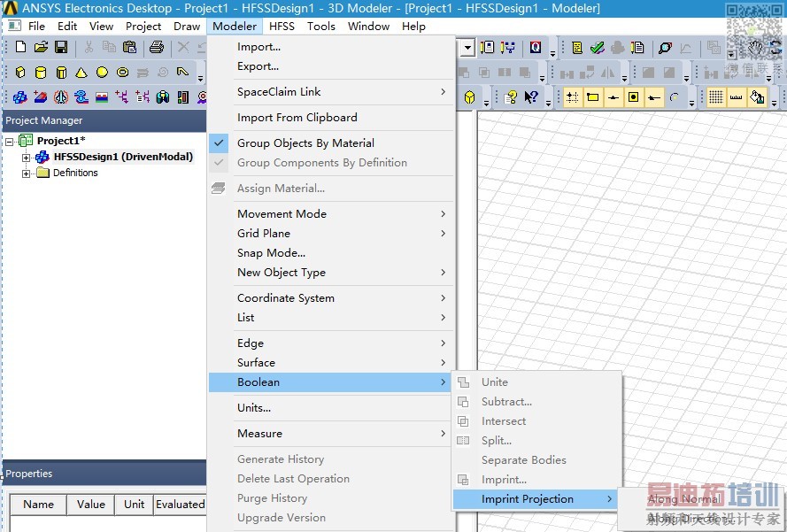Open the Surface submenu entry
Viewport: 787px width, 532px height.
(x=331, y=363)
